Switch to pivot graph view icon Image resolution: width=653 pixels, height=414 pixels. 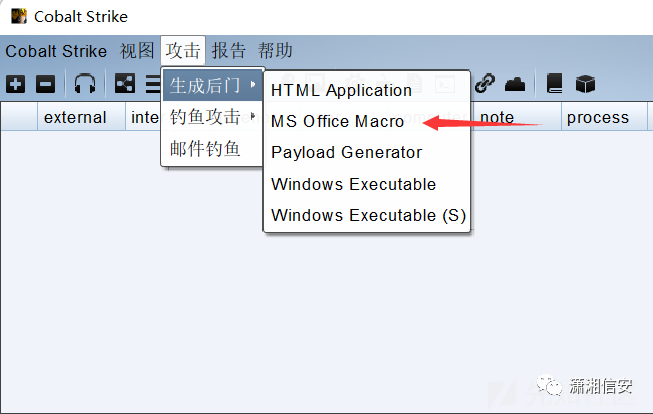(x=125, y=83)
